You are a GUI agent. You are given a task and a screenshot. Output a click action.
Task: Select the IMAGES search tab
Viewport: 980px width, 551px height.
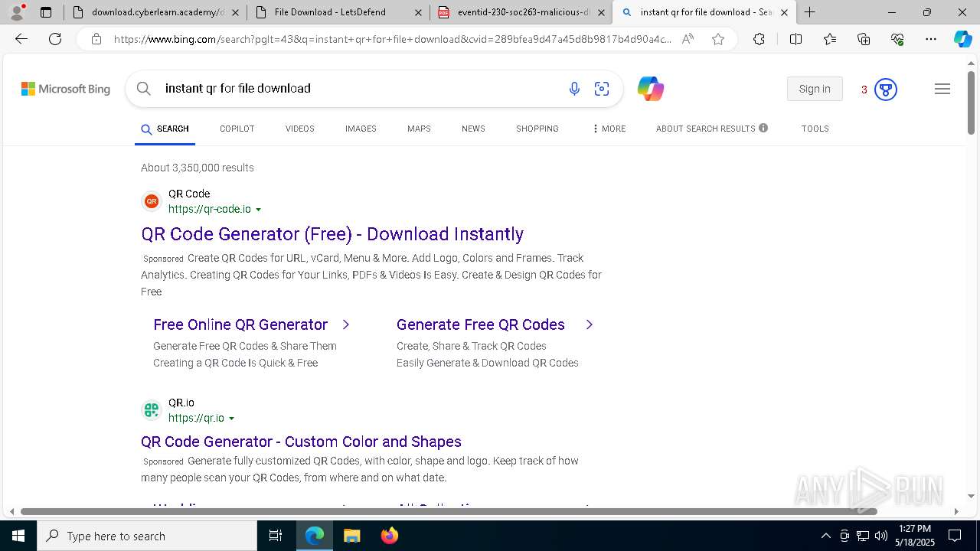[361, 129]
